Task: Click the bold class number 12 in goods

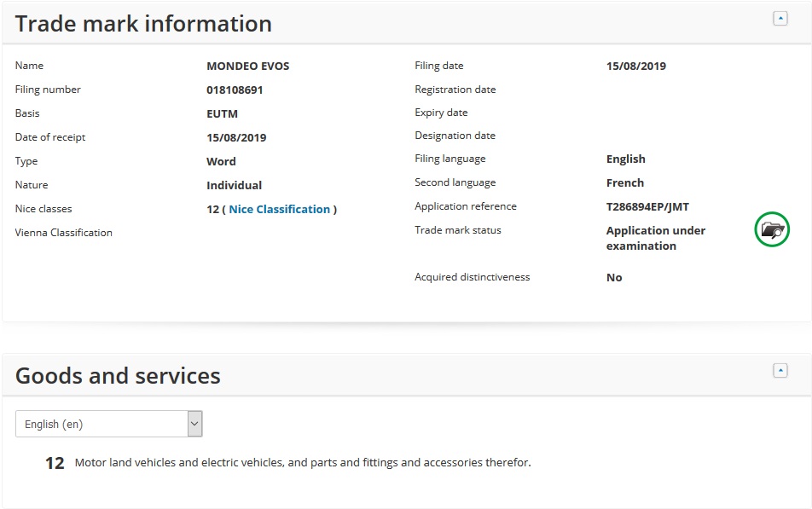Action: (x=55, y=464)
